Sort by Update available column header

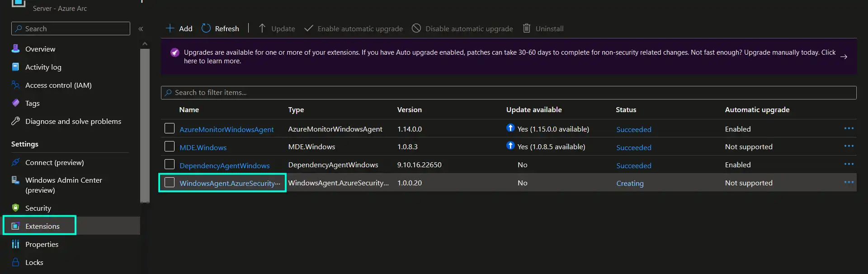pyautogui.click(x=534, y=109)
